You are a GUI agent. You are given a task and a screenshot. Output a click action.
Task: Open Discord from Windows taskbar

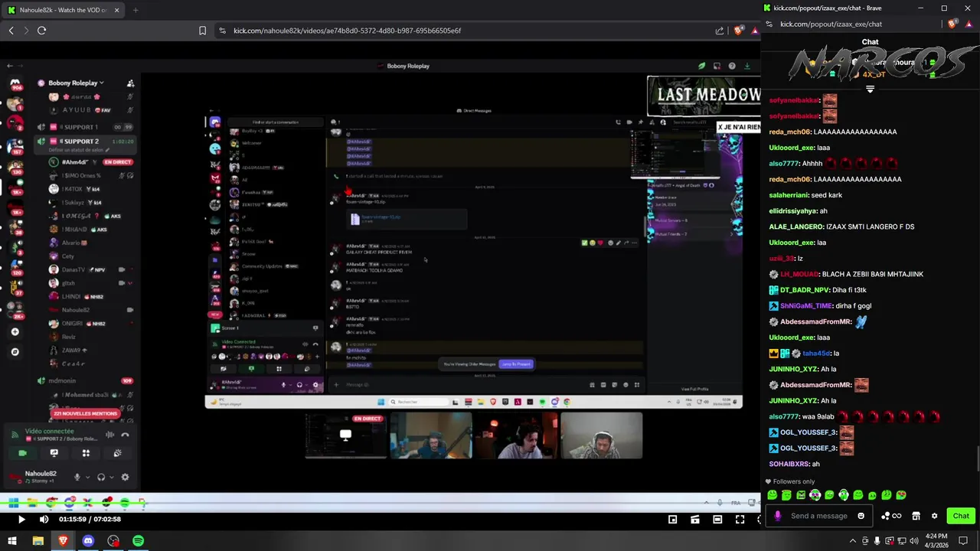[88, 541]
